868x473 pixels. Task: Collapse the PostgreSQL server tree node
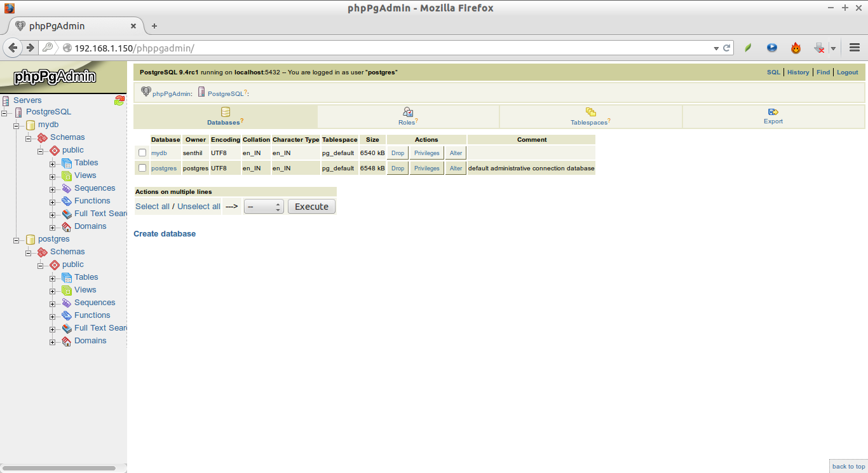[x=4, y=113]
